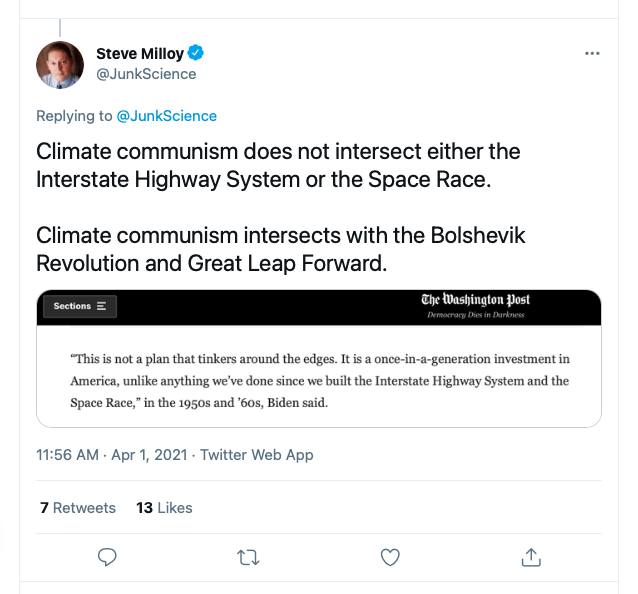Viewport: 638px width, 594px height.
Task: Open @JunkScience in the Replying to line
Action: [x=167, y=116]
